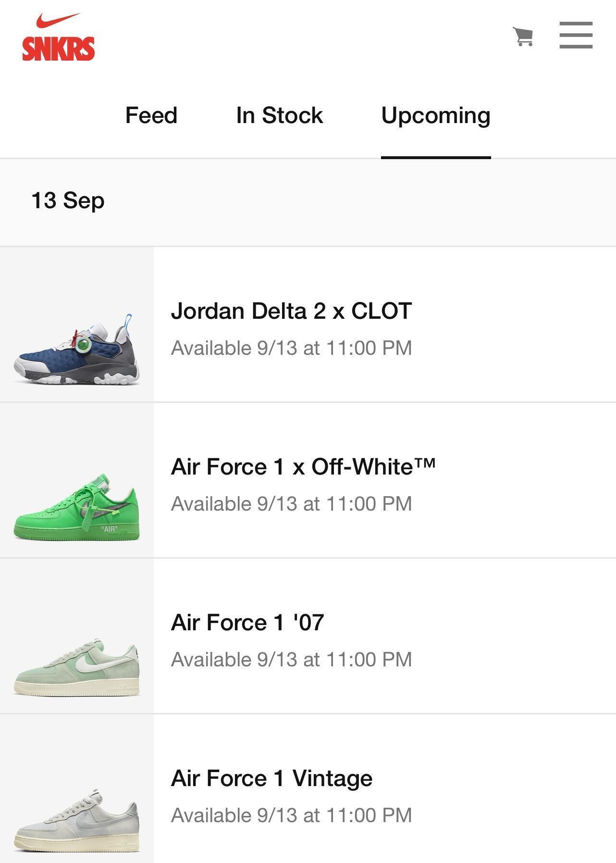Open the hamburger menu
The height and width of the screenshot is (863, 616).
pos(576,35)
